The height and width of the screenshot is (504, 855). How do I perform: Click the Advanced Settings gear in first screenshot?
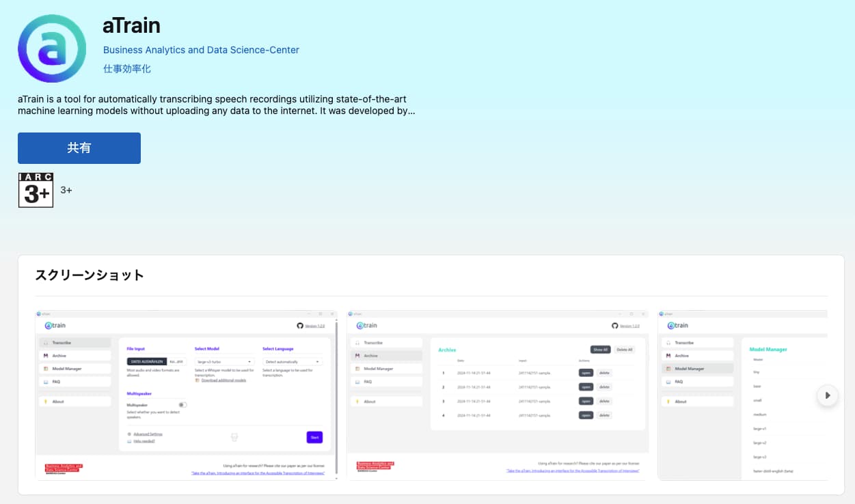pyautogui.click(x=129, y=434)
